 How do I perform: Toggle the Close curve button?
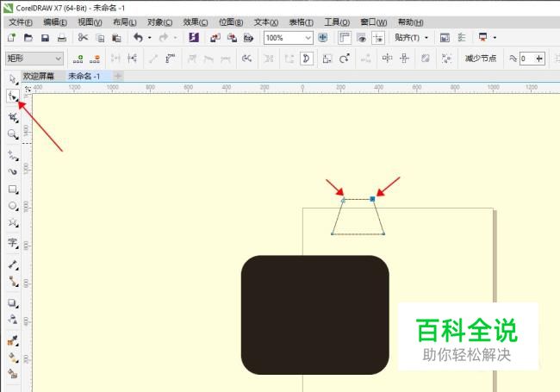click(307, 59)
